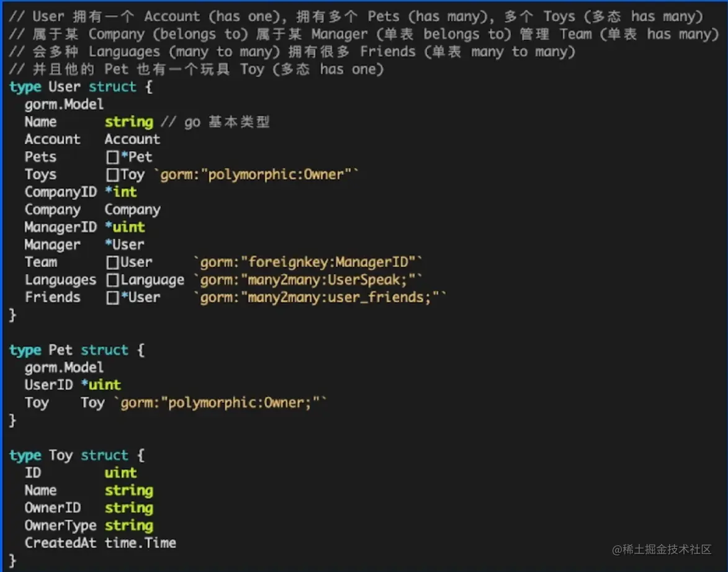Click the "type Pet struct {" declaration line
Image resolution: width=728 pixels, height=572 pixels.
tap(77, 350)
